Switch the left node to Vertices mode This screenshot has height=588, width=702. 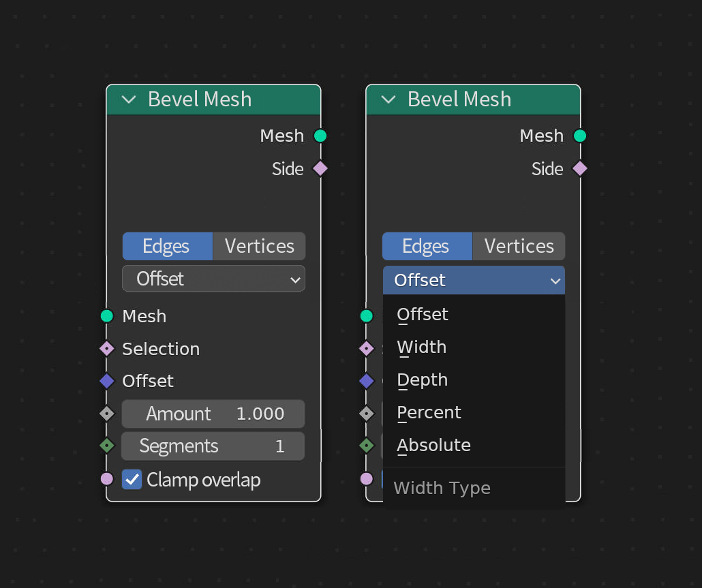(259, 246)
